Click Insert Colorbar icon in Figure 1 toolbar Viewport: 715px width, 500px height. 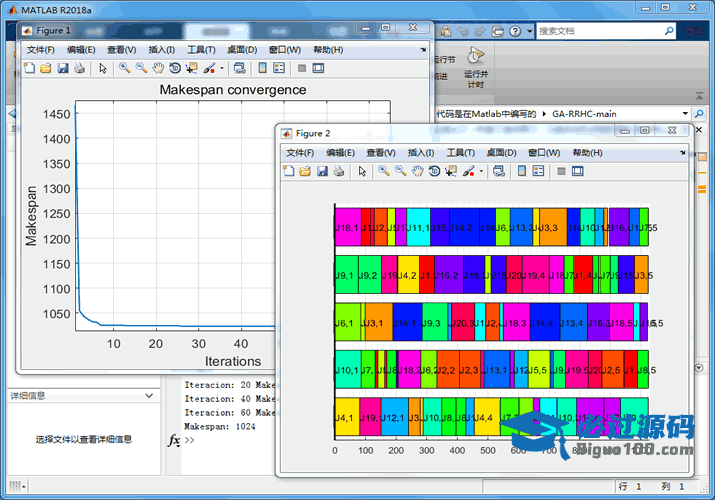[x=263, y=68]
